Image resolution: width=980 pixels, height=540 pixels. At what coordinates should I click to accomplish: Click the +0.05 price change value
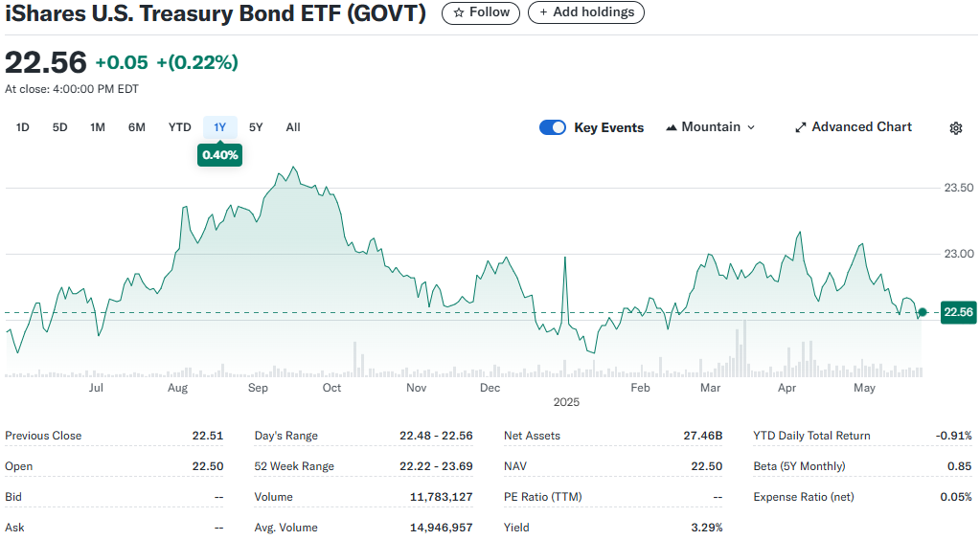(122, 62)
